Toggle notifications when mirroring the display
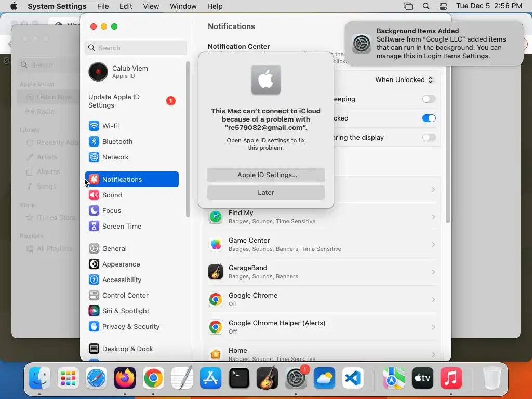 pos(429,137)
